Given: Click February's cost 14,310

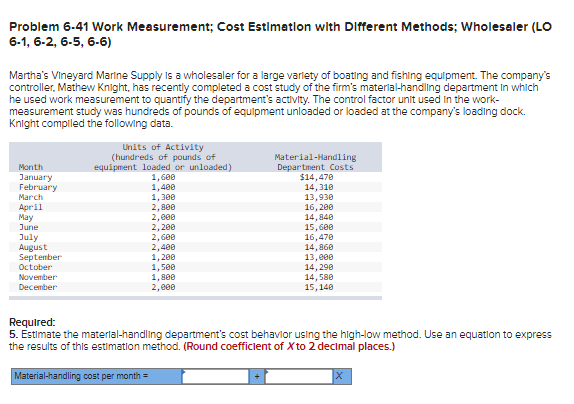Looking at the screenshot, I should click(319, 187).
